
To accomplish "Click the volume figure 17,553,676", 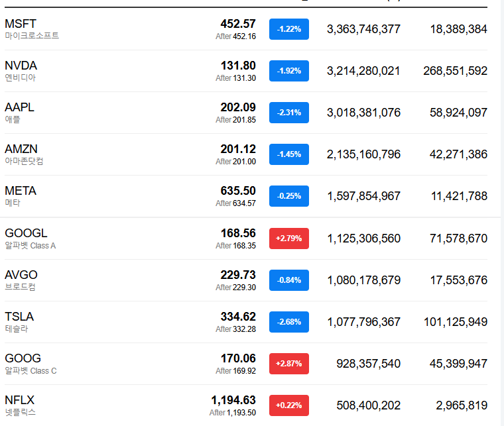I will pyautogui.click(x=459, y=280).
